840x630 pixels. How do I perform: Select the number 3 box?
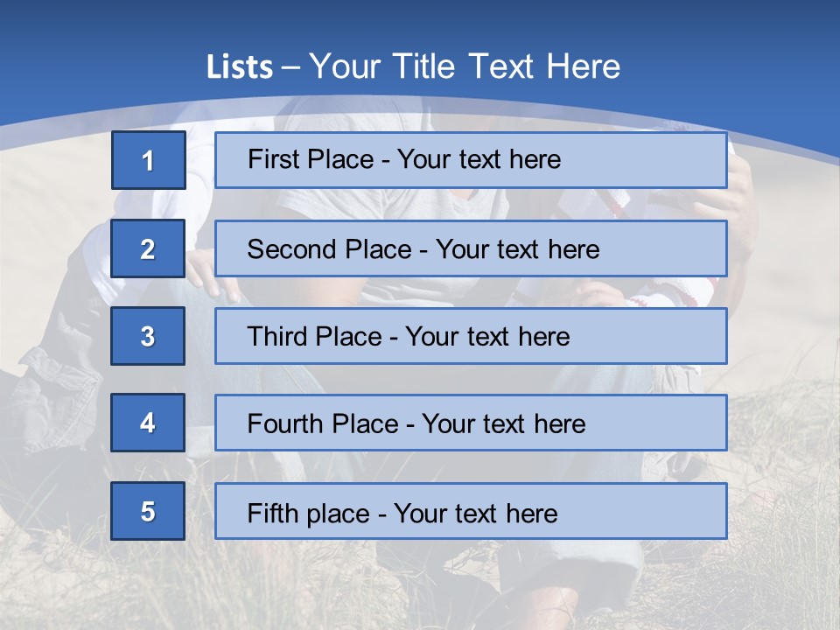pyautogui.click(x=148, y=336)
